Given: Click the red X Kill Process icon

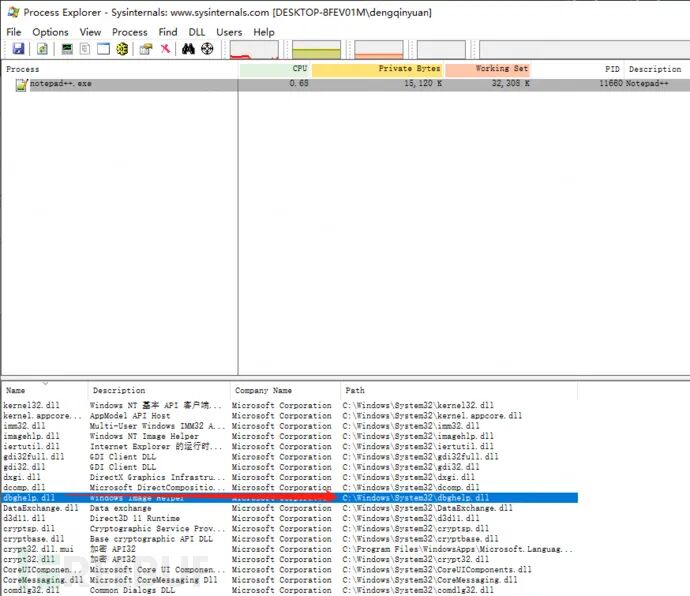Looking at the screenshot, I should pyautogui.click(x=165, y=48).
